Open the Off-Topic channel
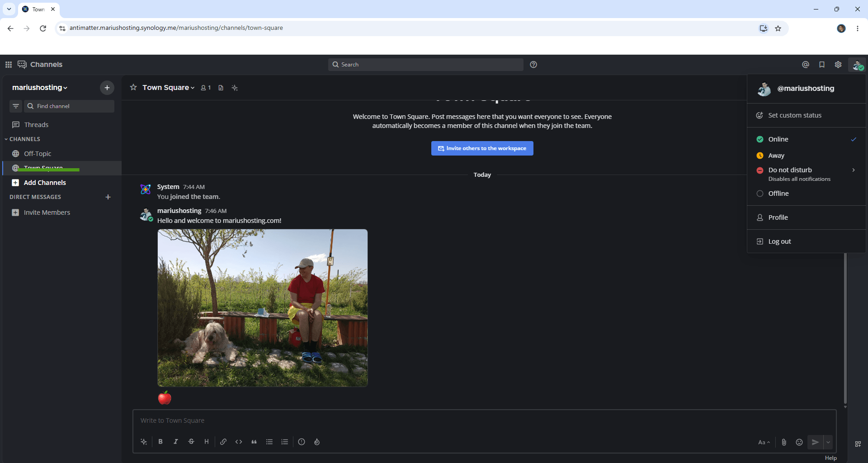 tap(62, 154)
